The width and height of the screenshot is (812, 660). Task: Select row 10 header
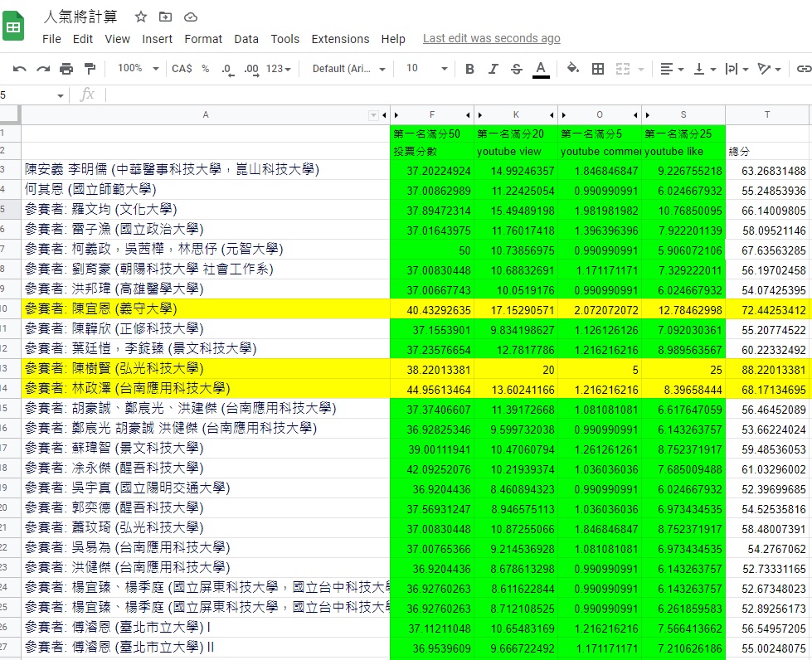(10, 309)
